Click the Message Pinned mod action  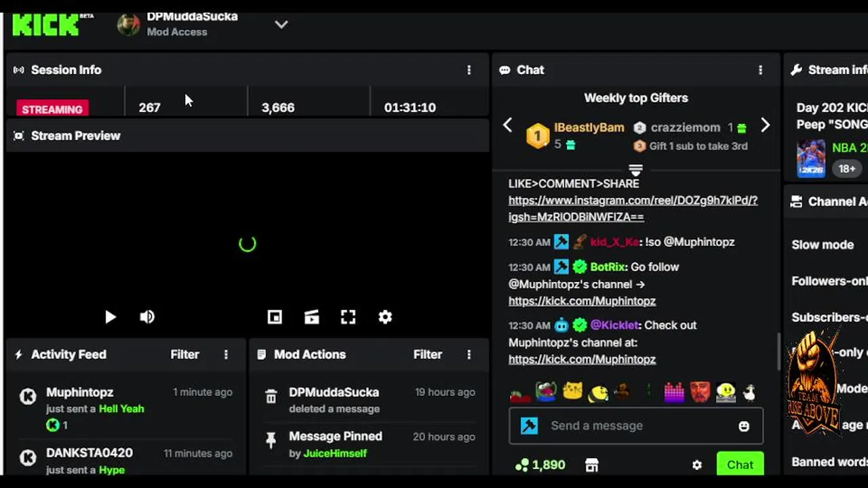click(370, 444)
